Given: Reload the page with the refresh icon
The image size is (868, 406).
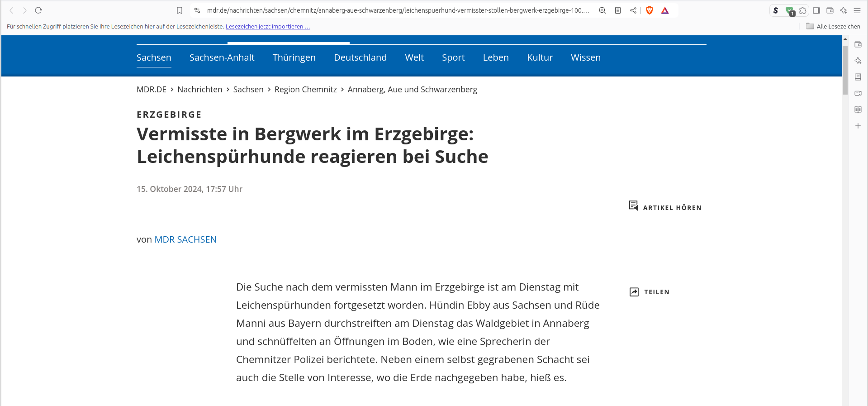Looking at the screenshot, I should coord(38,10).
